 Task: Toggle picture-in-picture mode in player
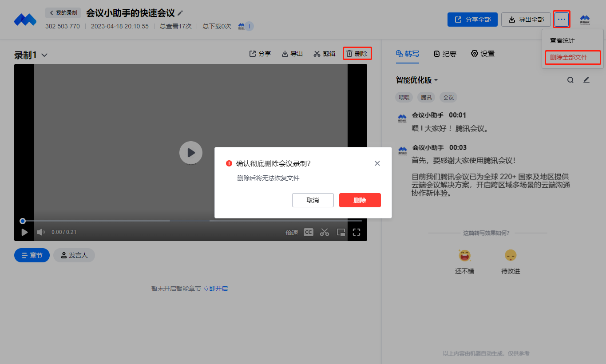(341, 232)
